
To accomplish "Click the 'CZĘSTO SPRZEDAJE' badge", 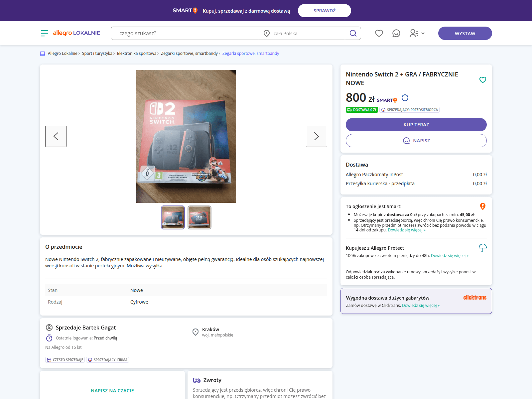I will click(65, 360).
